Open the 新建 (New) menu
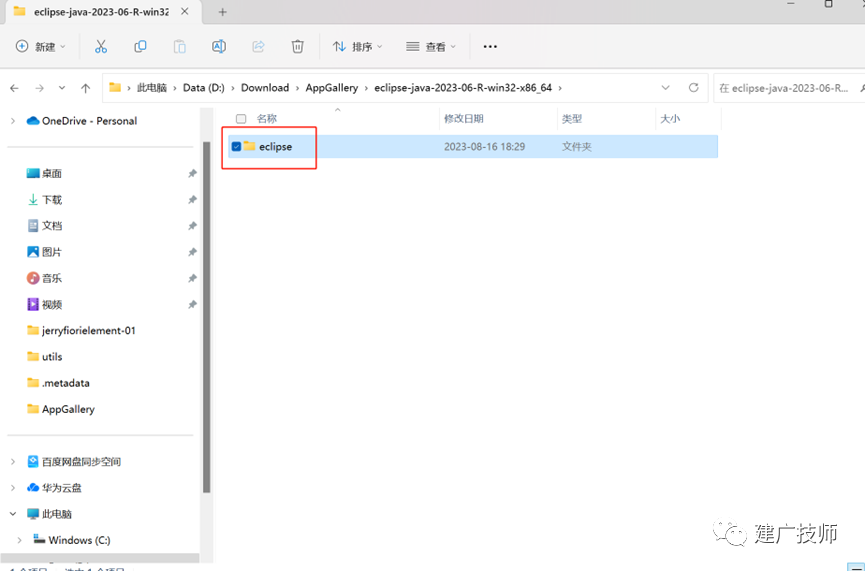This screenshot has width=865, height=571. click(41, 47)
